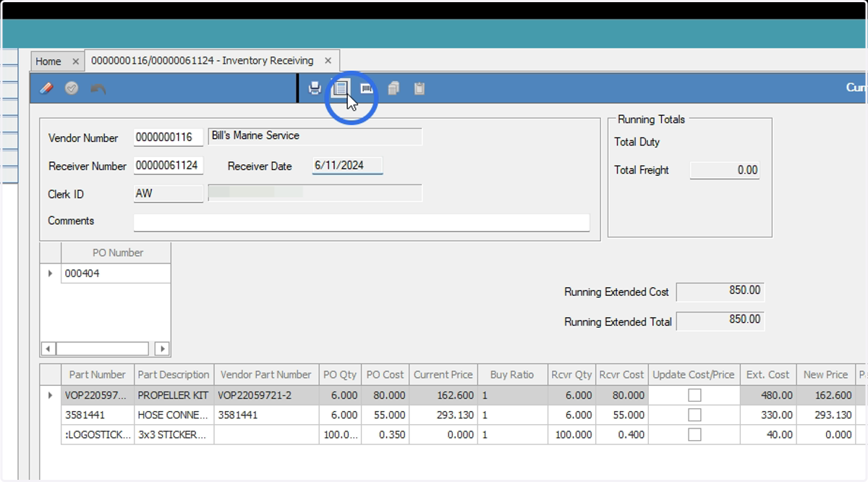Click the Buy Ratio column header
868x482 pixels.
[512, 375]
